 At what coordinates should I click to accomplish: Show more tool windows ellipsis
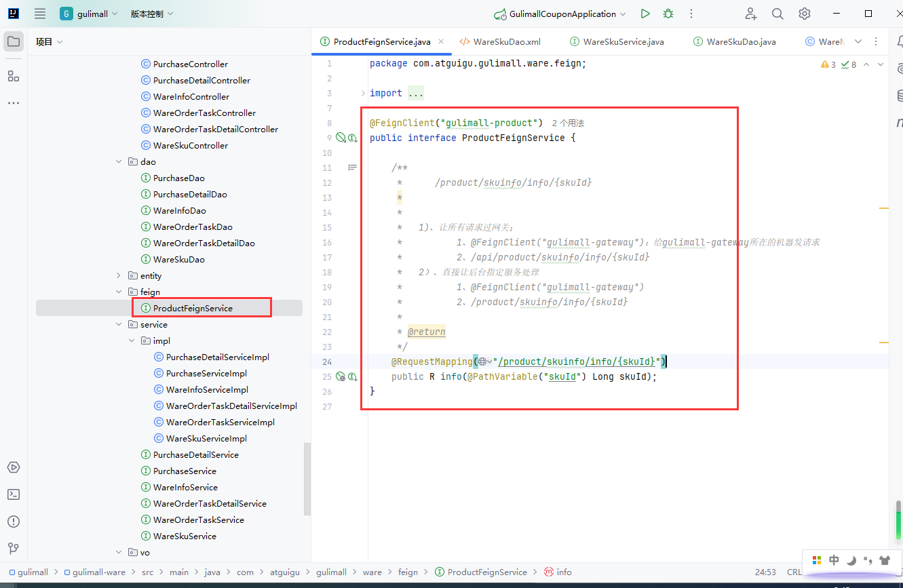14,103
